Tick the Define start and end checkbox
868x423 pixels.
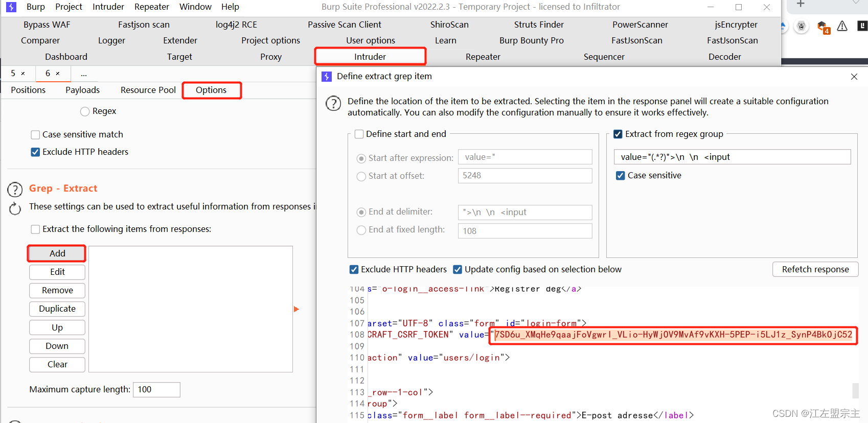click(359, 134)
